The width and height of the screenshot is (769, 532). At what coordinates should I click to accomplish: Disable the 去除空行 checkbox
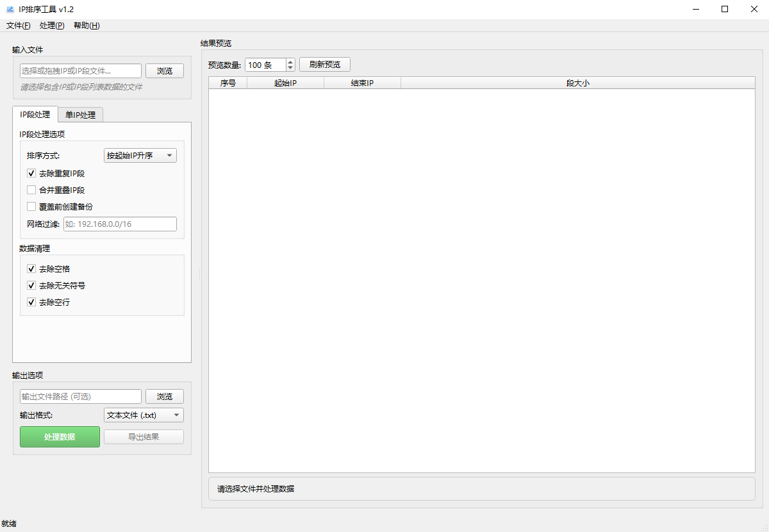31,302
